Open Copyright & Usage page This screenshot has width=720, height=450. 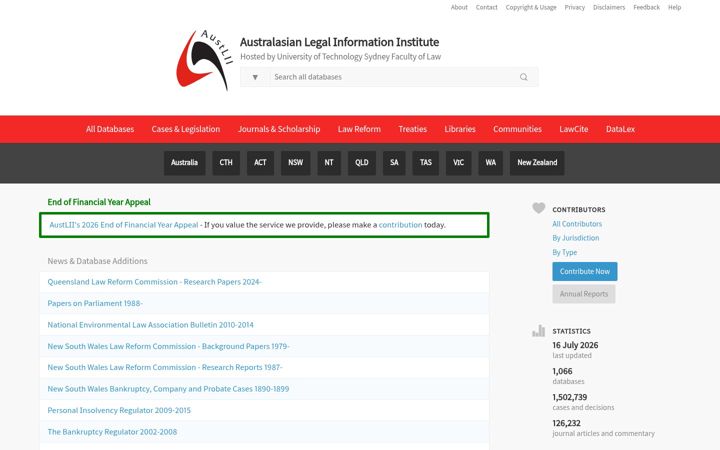click(x=531, y=7)
